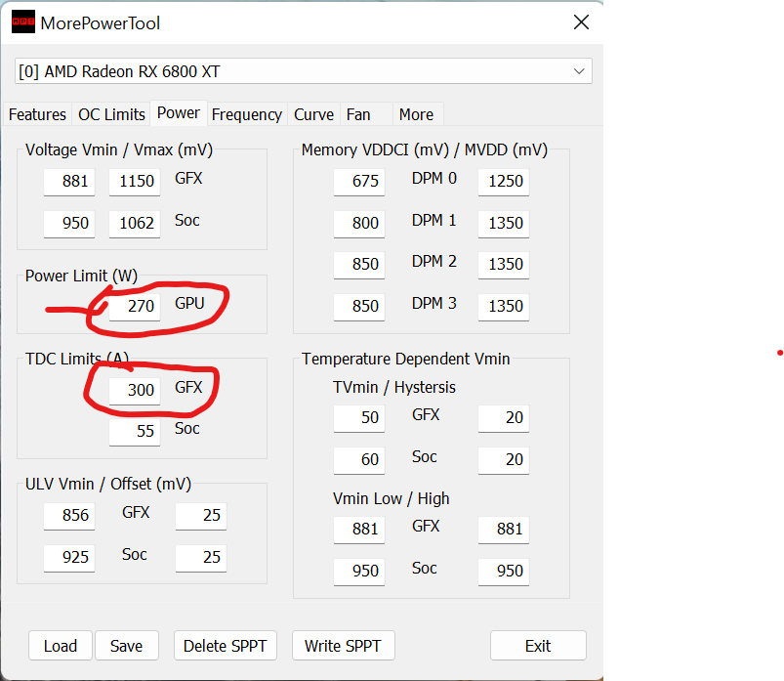
Task: Edit ULV Vmin Soc field 925
Action: pyautogui.click(x=69, y=558)
